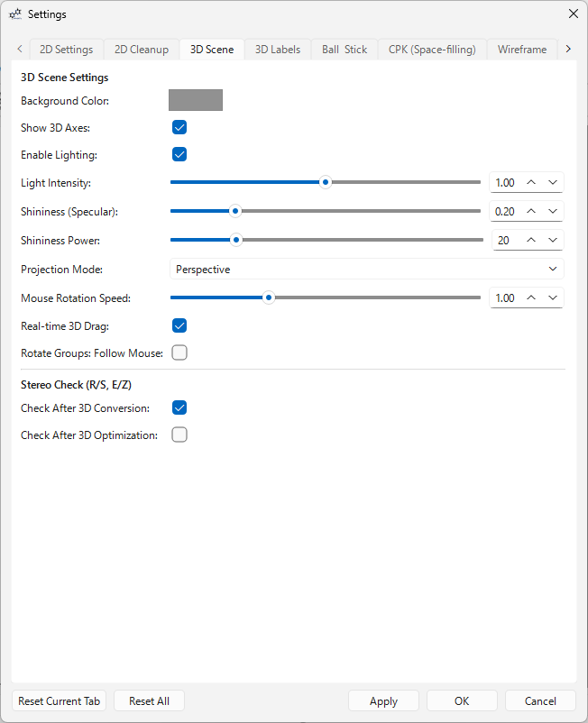
Task: Apply the settings
Action: [x=383, y=700]
